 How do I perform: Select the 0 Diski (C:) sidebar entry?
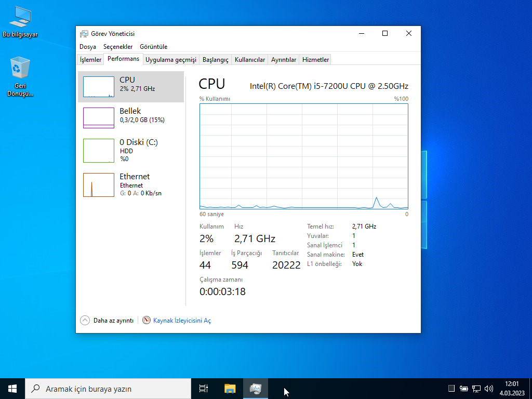(x=131, y=150)
